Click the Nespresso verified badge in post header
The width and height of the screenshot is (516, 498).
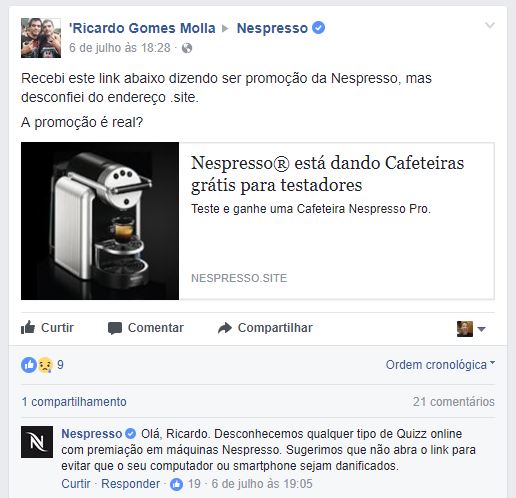click(319, 28)
